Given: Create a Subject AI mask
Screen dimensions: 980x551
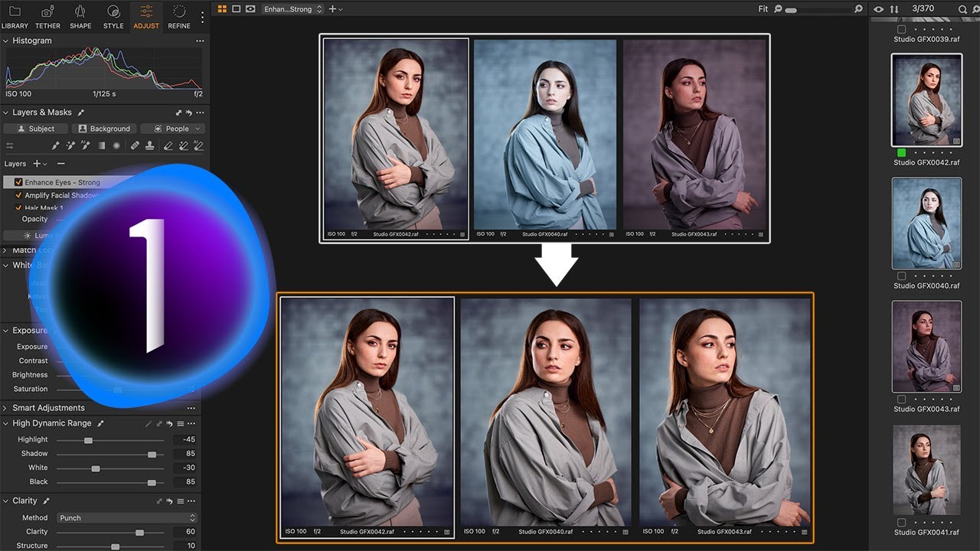Looking at the screenshot, I should click(35, 129).
